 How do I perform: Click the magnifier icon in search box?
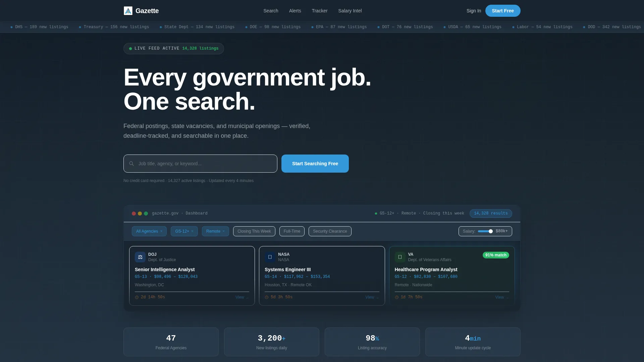click(131, 164)
